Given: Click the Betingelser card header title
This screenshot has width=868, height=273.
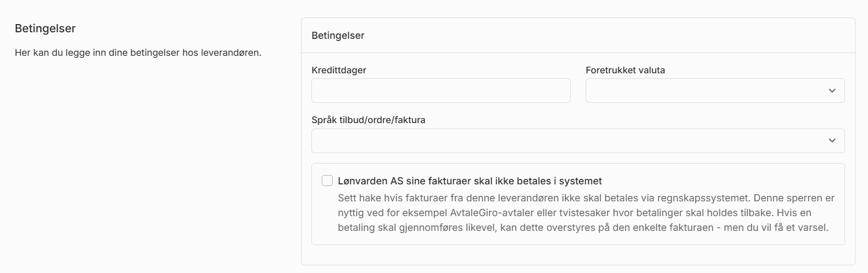Looking at the screenshot, I should 338,36.
